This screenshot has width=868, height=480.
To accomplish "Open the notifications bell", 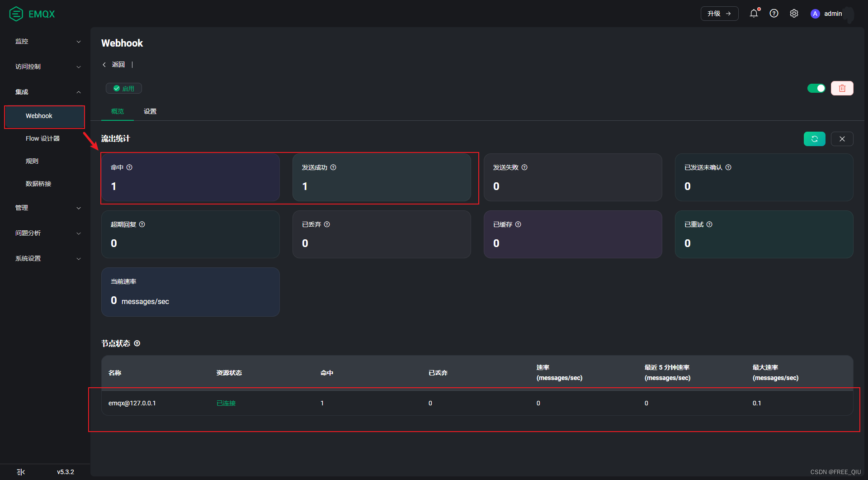I will coord(754,14).
